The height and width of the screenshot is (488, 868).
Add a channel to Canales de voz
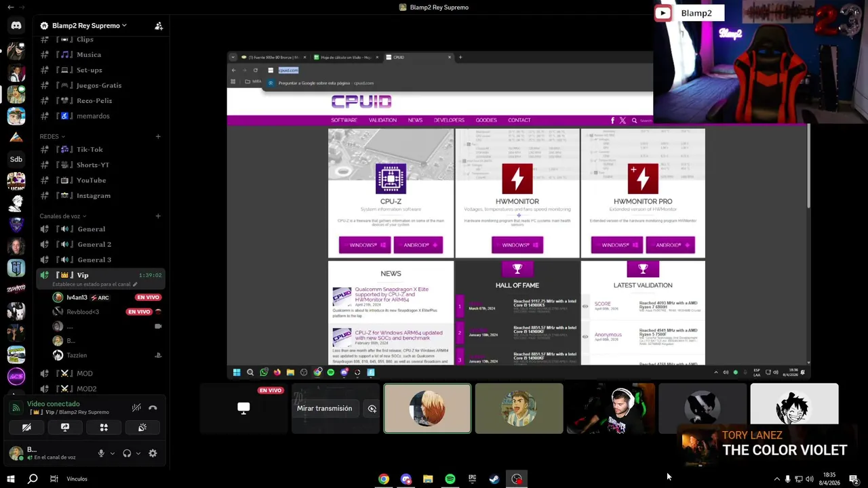tap(158, 216)
